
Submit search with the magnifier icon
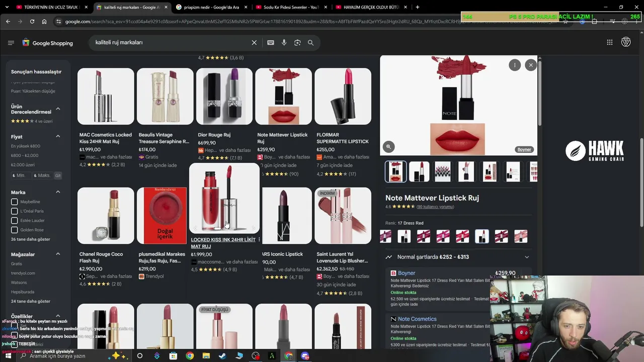tap(310, 43)
